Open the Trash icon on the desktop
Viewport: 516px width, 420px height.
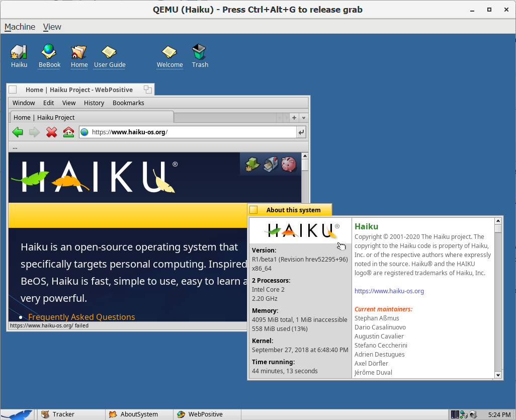click(x=200, y=51)
